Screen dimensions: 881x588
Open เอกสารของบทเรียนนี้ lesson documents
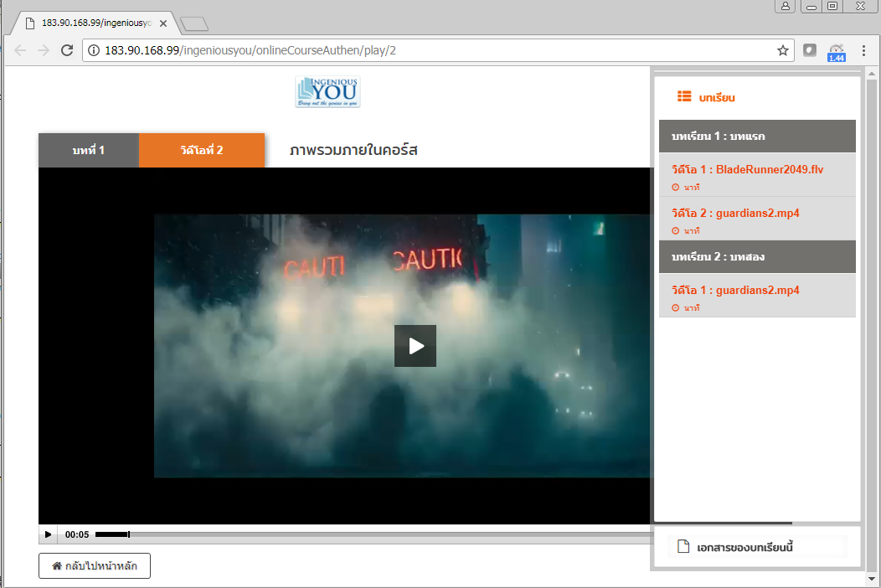point(757,547)
